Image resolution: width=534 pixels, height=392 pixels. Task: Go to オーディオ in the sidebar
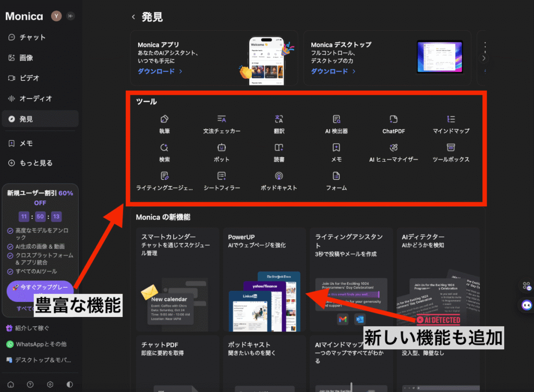tap(40, 99)
